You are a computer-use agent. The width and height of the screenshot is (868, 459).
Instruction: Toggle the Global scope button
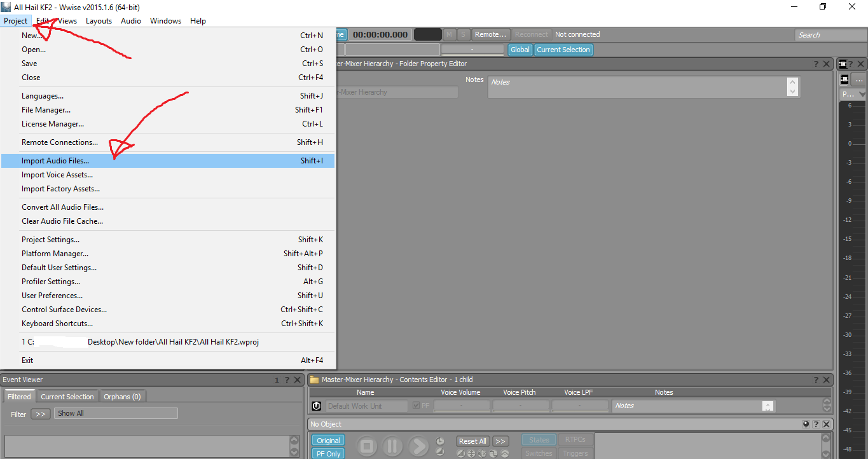pyautogui.click(x=520, y=50)
